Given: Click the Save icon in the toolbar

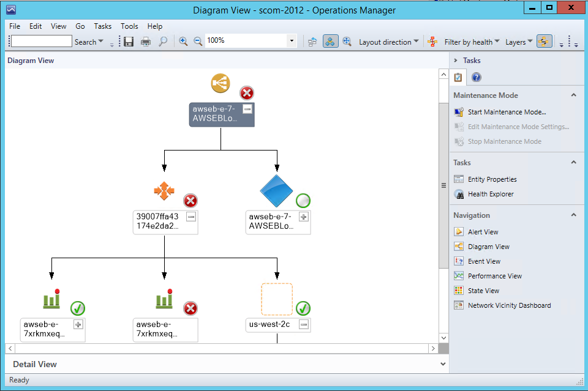Looking at the screenshot, I should pos(129,42).
